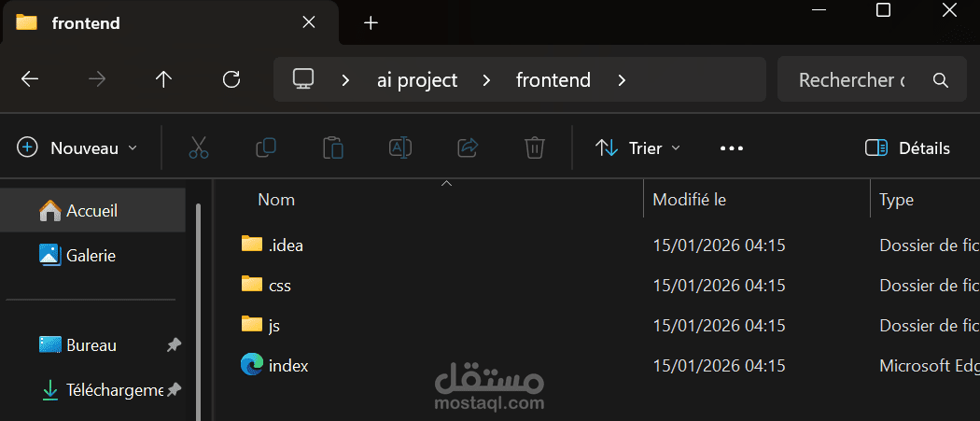Image resolution: width=980 pixels, height=421 pixels.
Task: Open the three-dots more options menu
Action: (x=732, y=147)
